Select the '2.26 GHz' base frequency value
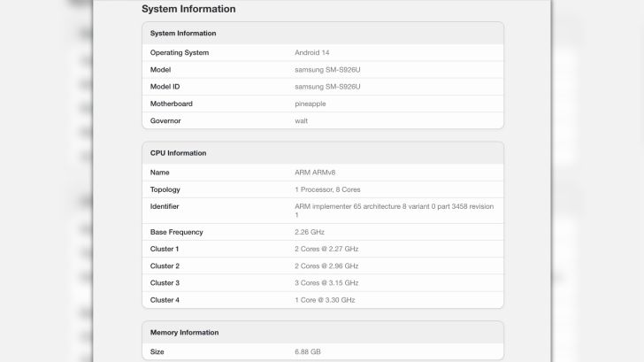This screenshot has width=644, height=362. [310, 232]
